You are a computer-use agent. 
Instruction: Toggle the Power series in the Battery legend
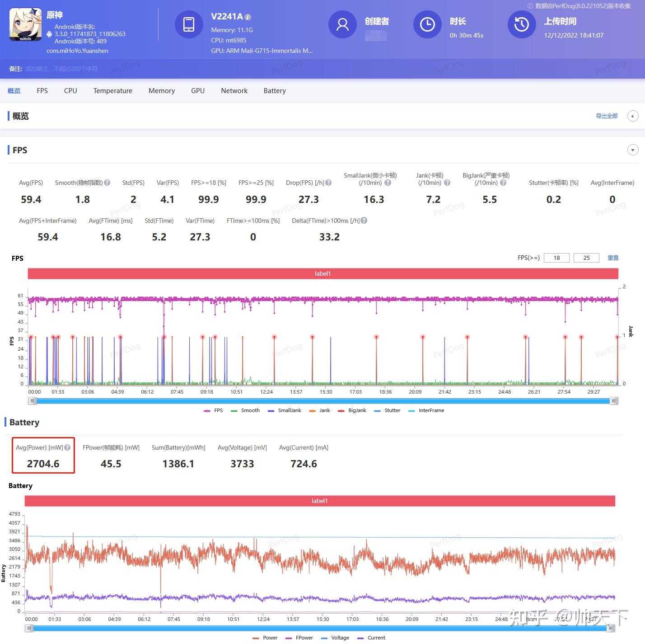coord(265,638)
